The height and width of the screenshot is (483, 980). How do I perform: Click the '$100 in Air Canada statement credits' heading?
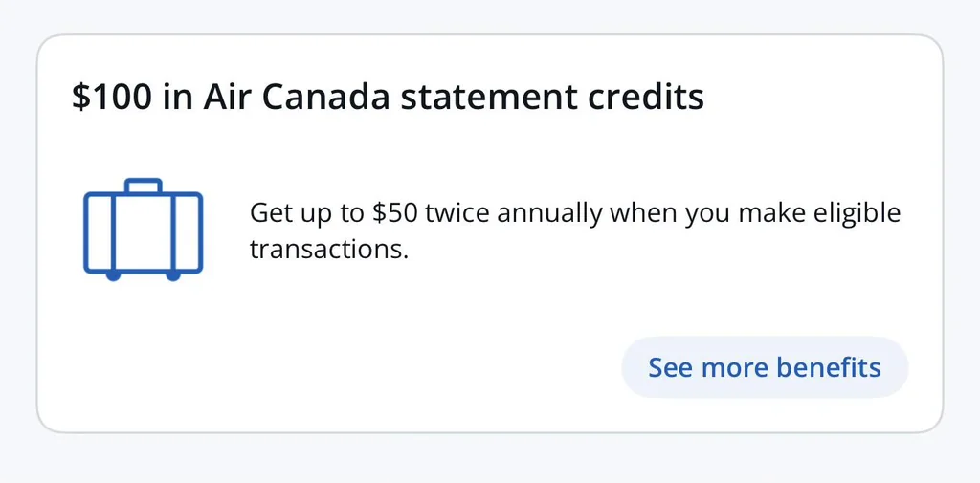click(x=389, y=98)
